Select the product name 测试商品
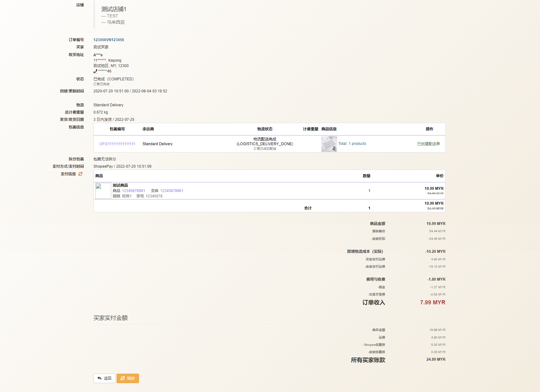This screenshot has width=540, height=392. point(120,185)
